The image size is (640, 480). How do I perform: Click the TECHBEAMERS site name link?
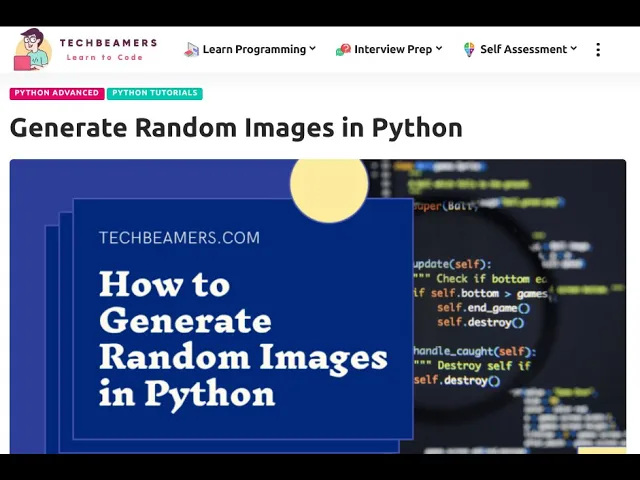pyautogui.click(x=109, y=43)
